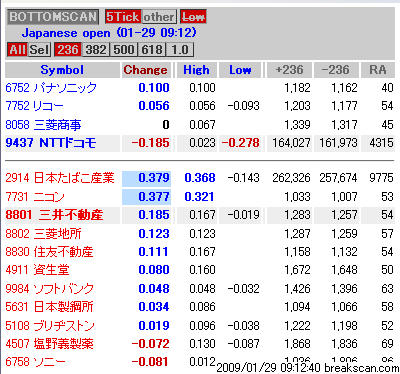Screen dimensions: 400x374
Task: Sort by the High column header
Action: point(196,70)
